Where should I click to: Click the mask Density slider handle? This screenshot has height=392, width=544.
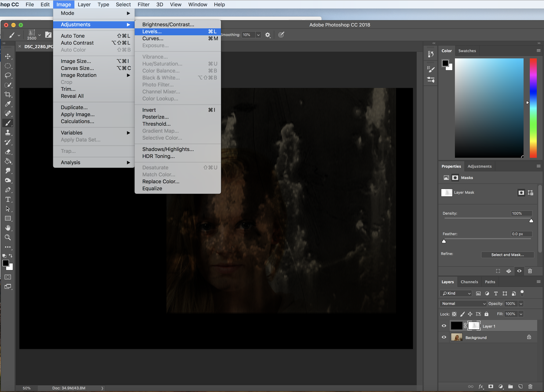pos(531,221)
